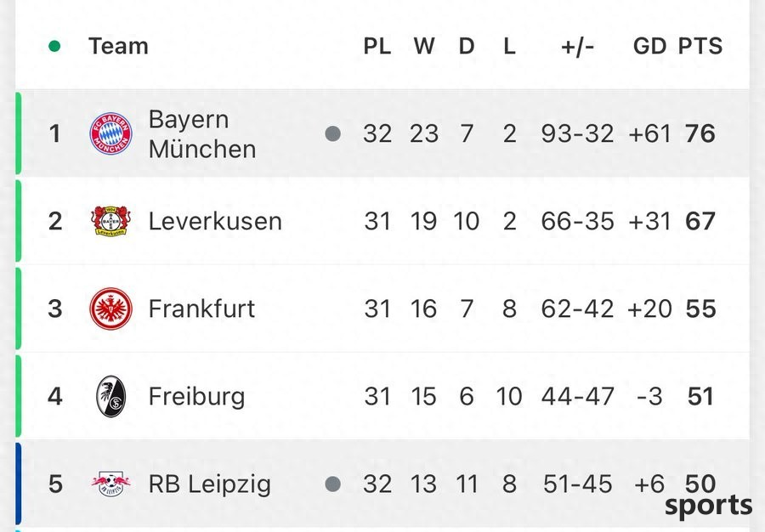
Task: Click the PL played column header
Action: [x=377, y=47]
